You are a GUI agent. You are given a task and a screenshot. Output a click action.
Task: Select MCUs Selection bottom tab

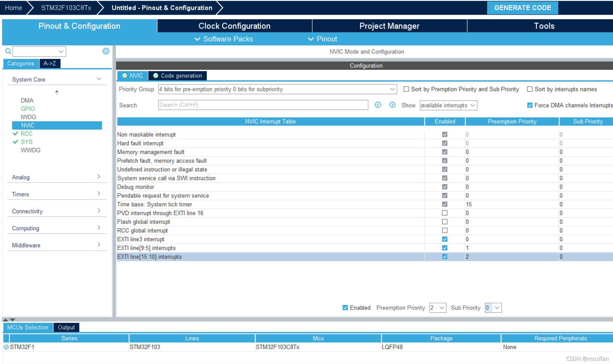pyautogui.click(x=28, y=327)
